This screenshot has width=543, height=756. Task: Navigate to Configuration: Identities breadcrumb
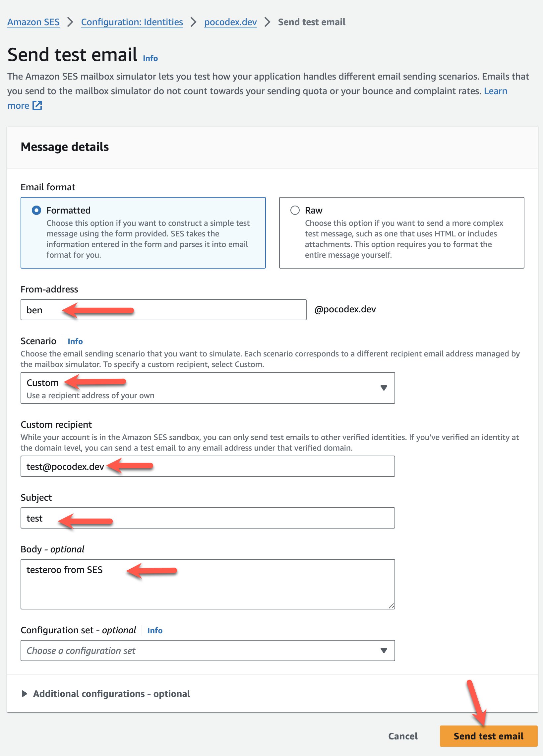click(x=132, y=22)
